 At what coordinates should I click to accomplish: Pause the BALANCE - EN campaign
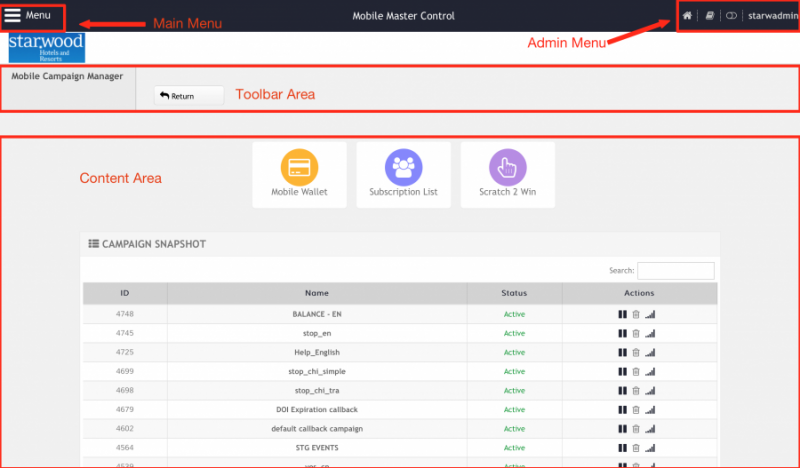coord(622,314)
